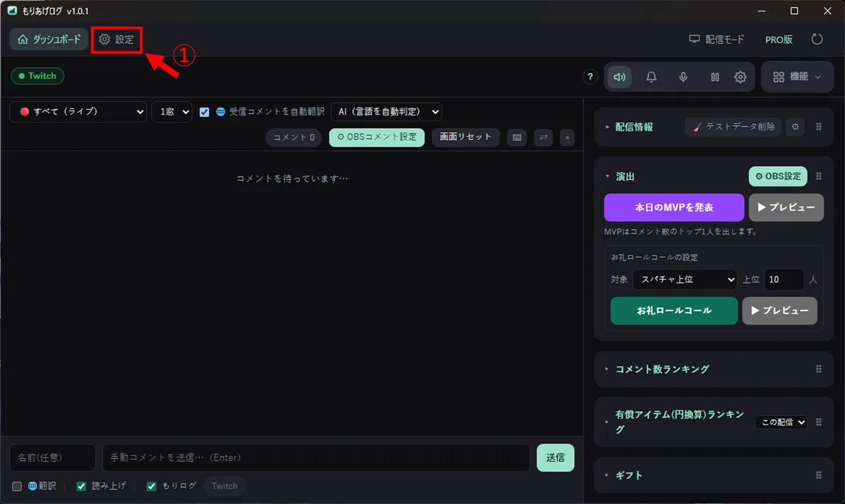Click the お礼ロールコール button
845x504 pixels.
674,310
